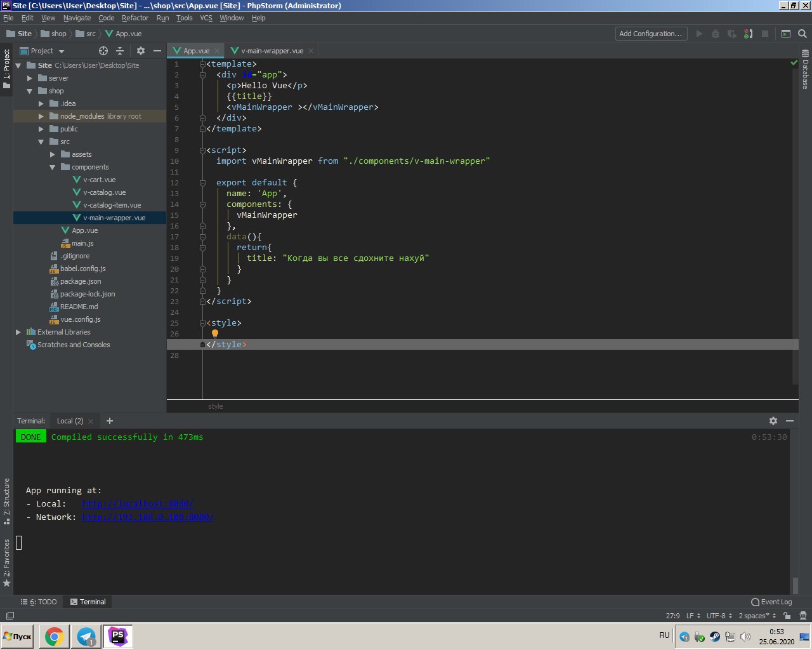This screenshot has width=812, height=650.
Task: Open the VCS menu
Action: click(x=206, y=18)
